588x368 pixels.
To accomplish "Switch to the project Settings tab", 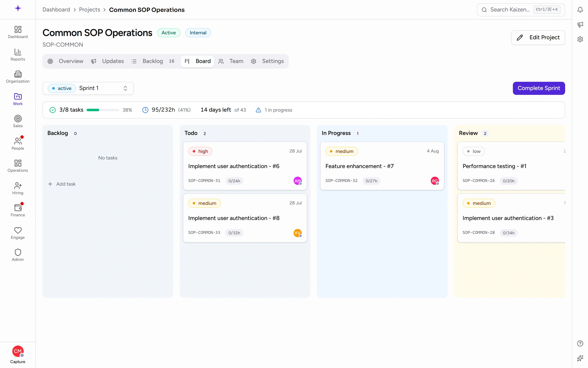I will pos(267,61).
